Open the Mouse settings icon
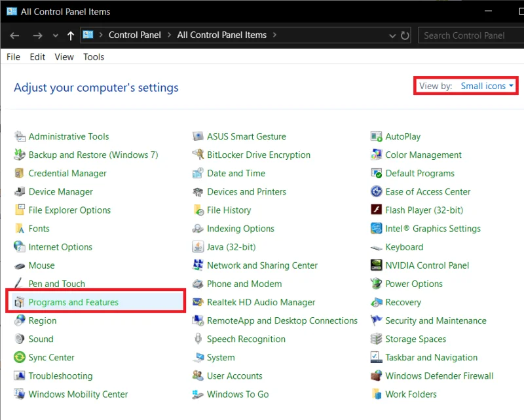Viewport: 524px width, 420px height. point(20,266)
